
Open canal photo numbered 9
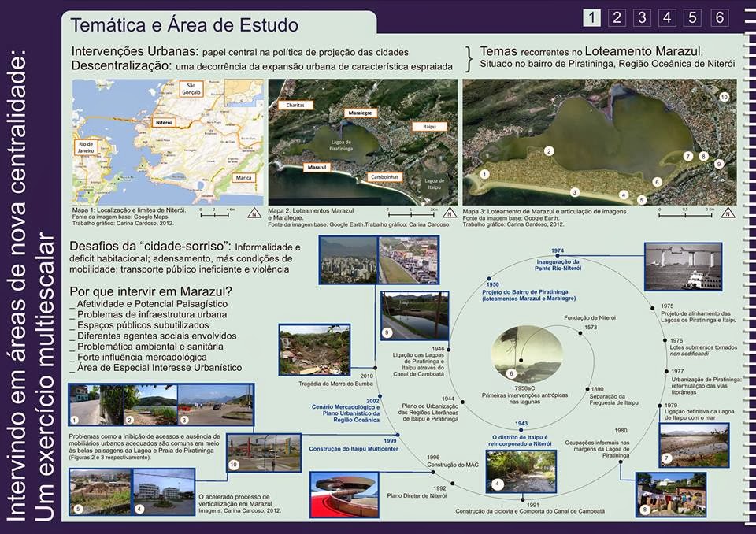(415, 316)
